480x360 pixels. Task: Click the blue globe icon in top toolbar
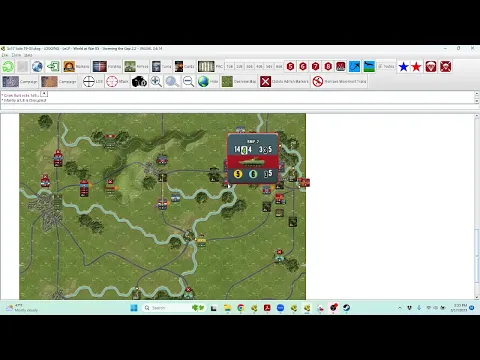pyautogui.click(x=37, y=66)
